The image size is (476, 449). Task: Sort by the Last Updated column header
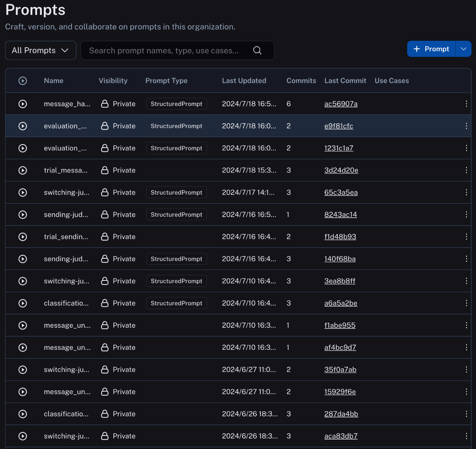pyautogui.click(x=244, y=81)
